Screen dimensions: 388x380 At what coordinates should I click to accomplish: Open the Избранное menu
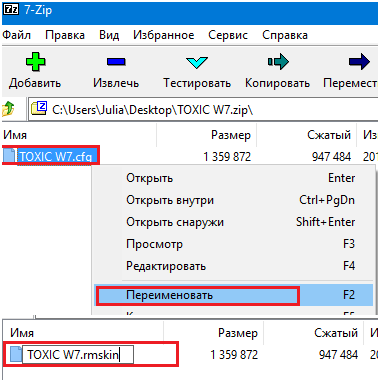(163, 35)
